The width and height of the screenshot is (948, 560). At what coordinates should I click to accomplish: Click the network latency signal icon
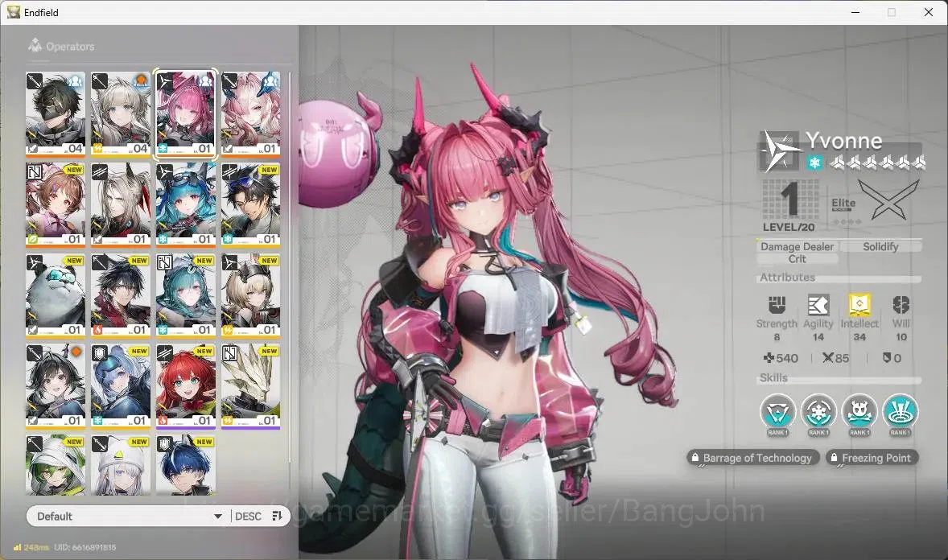tap(17, 547)
